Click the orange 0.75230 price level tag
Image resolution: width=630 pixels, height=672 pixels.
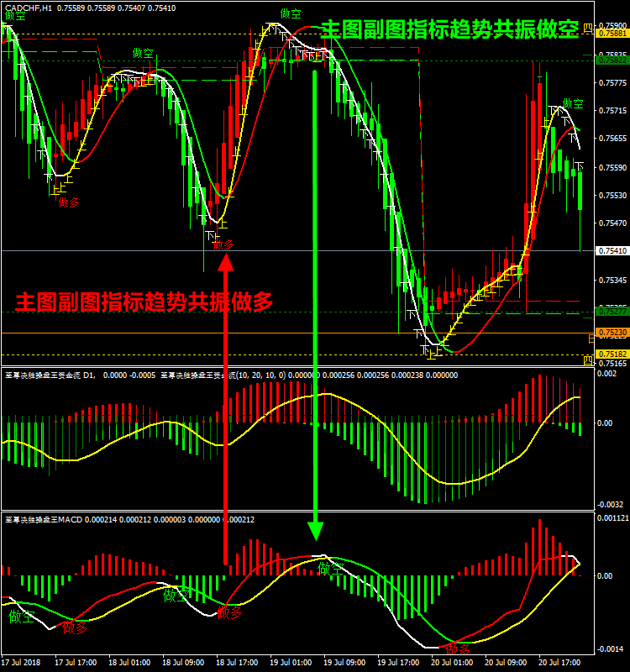[x=611, y=333]
